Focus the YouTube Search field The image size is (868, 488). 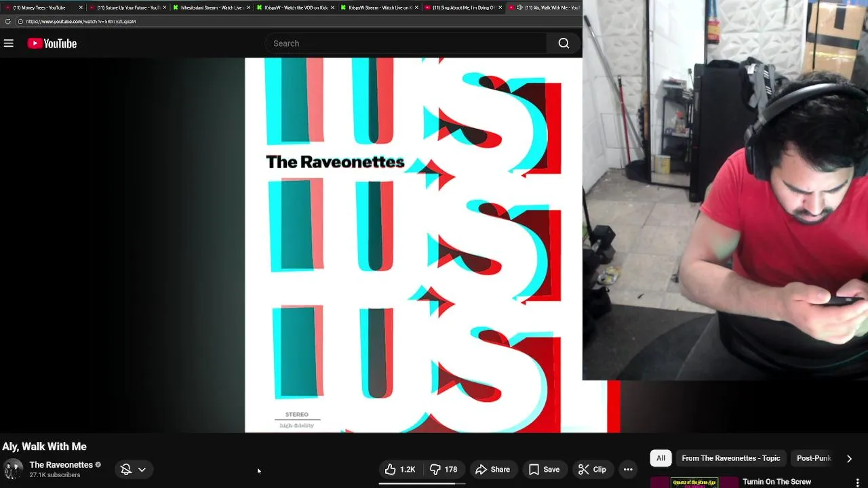pos(406,43)
